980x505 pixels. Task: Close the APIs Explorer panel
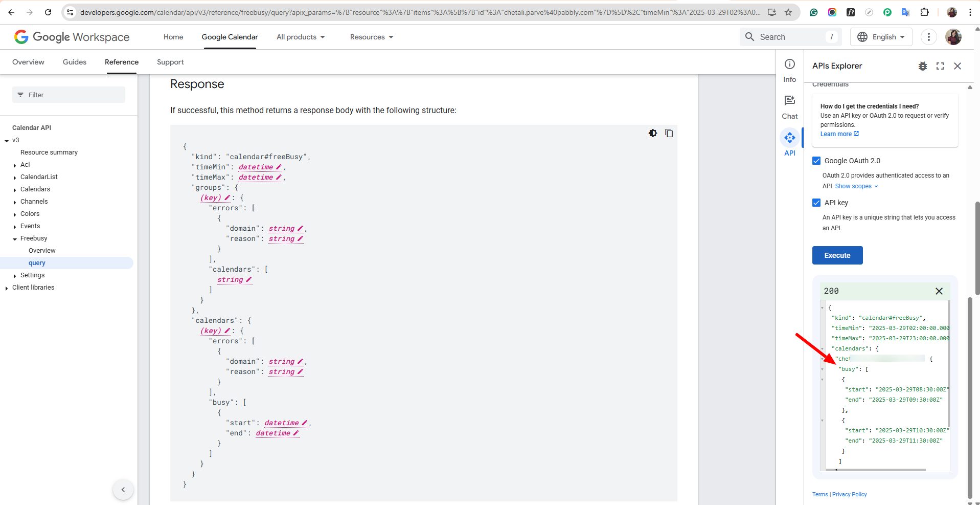coord(958,66)
